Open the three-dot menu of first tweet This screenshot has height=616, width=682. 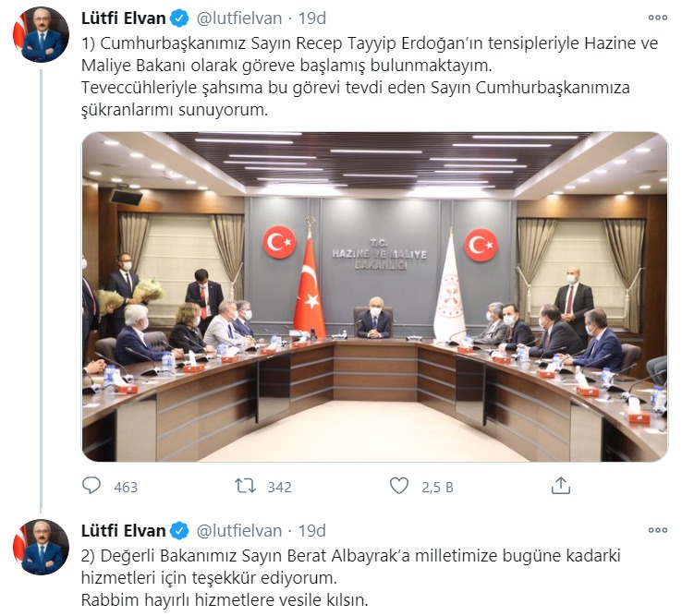pyautogui.click(x=658, y=18)
